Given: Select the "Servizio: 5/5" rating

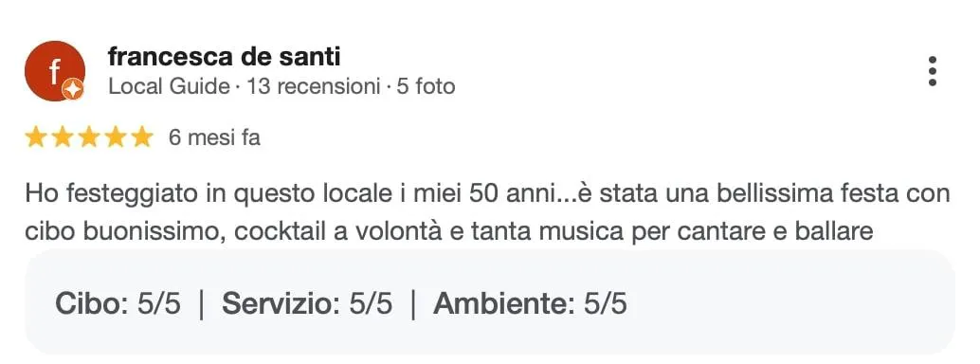Looking at the screenshot, I should tap(307, 304).
